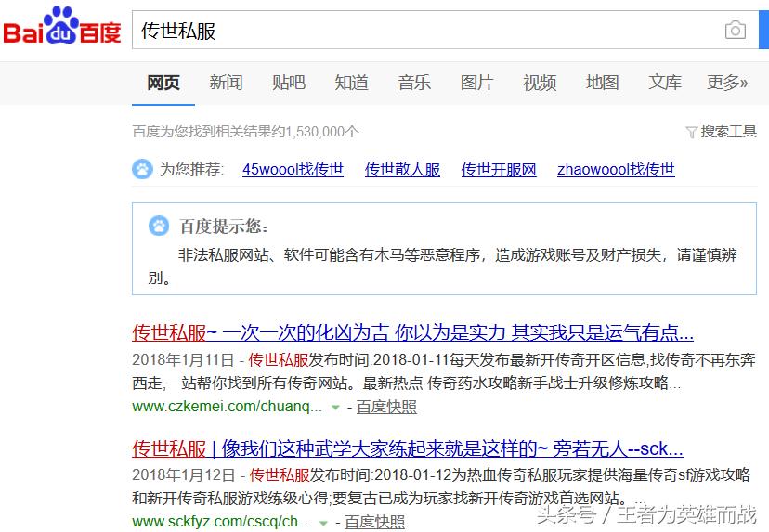769x532 pixels.
Task: Click the www.czkemei.com URL
Action: (227, 407)
